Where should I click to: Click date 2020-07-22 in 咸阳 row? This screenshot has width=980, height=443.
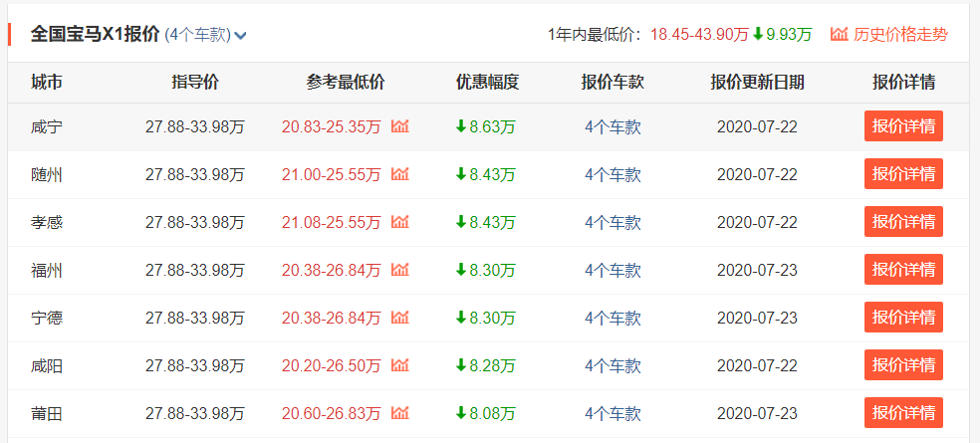click(757, 366)
